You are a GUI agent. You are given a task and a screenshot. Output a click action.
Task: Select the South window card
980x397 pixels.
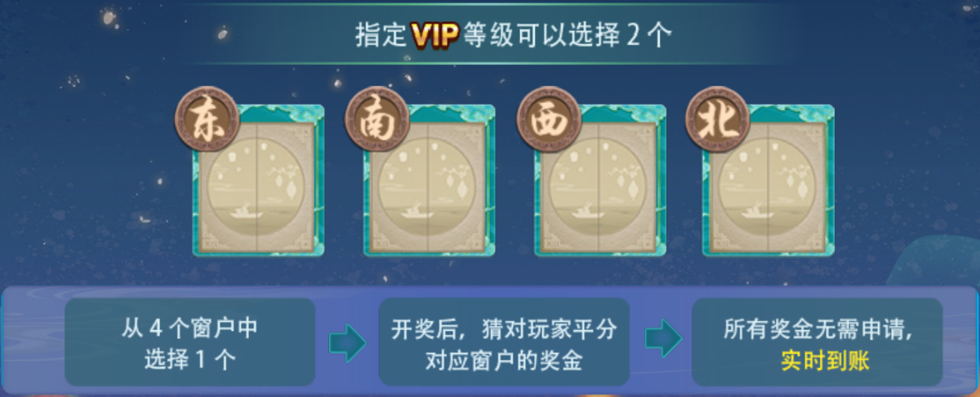(x=429, y=181)
